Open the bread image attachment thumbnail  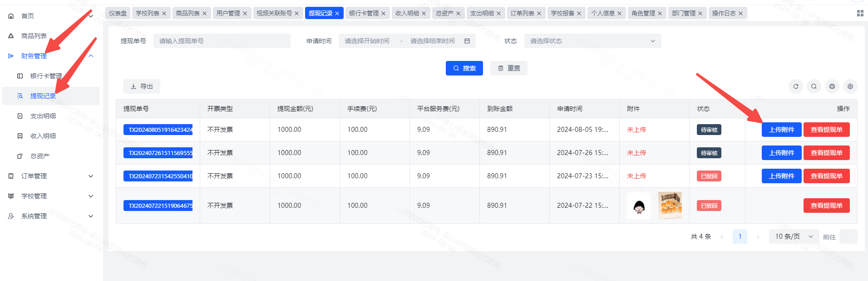pyautogui.click(x=670, y=206)
